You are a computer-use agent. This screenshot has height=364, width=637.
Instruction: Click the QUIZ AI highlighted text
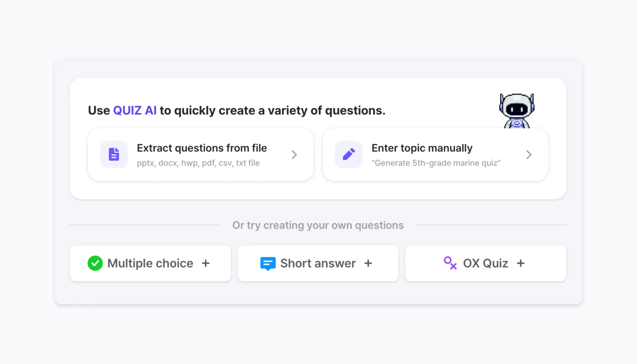pyautogui.click(x=135, y=111)
